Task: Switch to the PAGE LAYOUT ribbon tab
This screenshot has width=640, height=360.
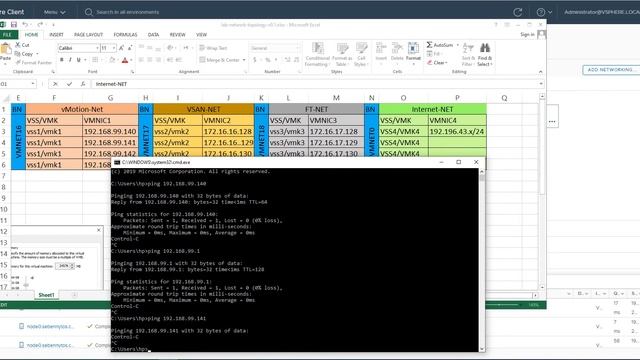Action: pyautogui.click(x=88, y=35)
